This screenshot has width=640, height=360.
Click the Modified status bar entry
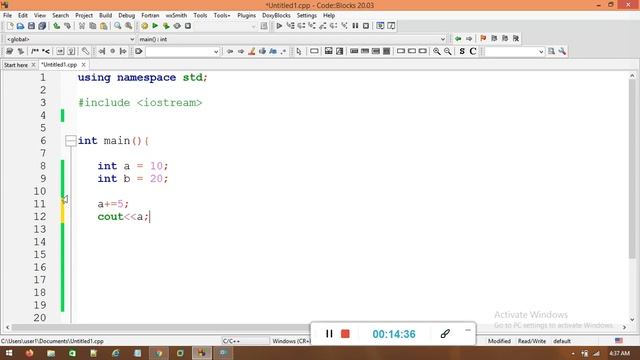click(x=499, y=341)
